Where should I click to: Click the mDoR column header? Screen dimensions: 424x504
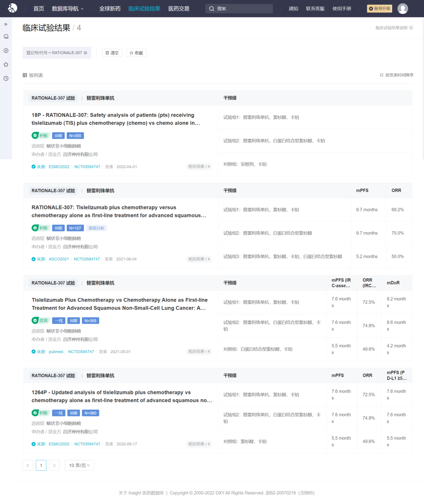point(393,283)
